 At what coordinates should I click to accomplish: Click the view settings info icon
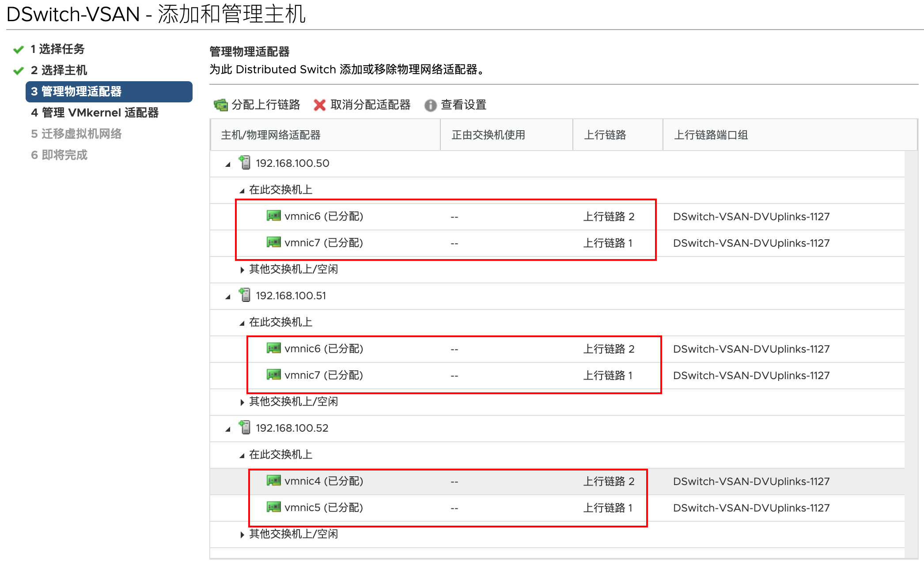430,105
